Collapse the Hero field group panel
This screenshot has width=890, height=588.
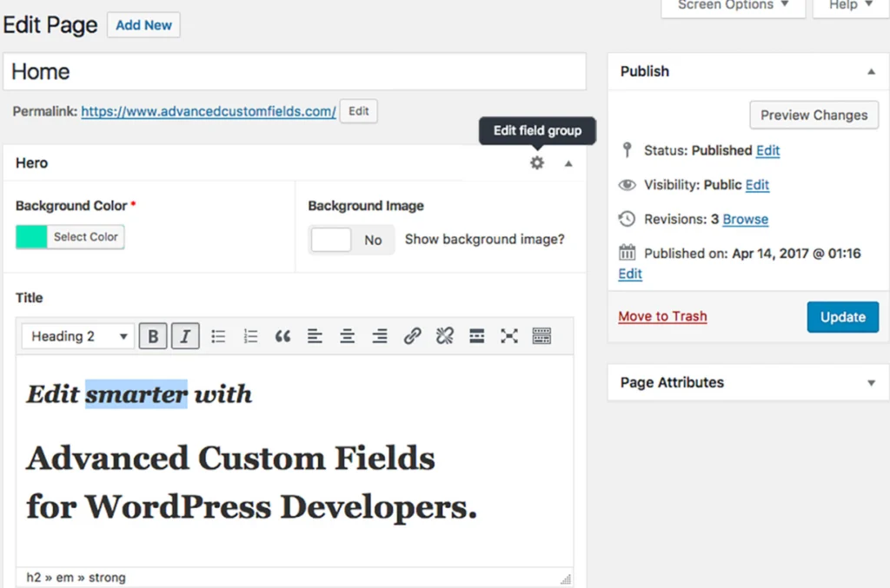coord(568,163)
